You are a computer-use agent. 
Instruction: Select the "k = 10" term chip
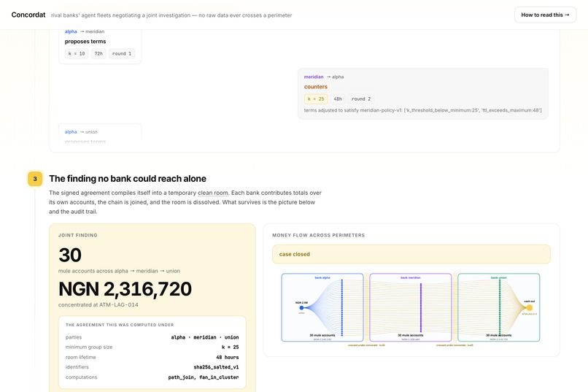click(x=77, y=53)
